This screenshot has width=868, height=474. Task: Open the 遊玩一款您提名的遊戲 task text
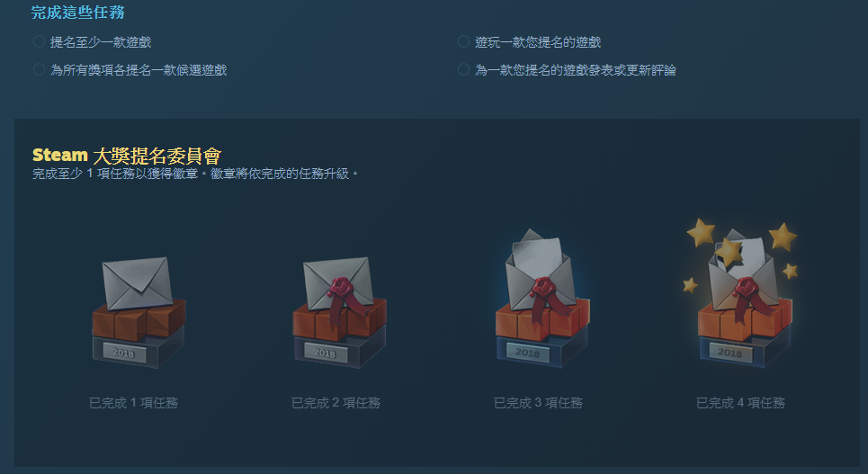click(538, 42)
